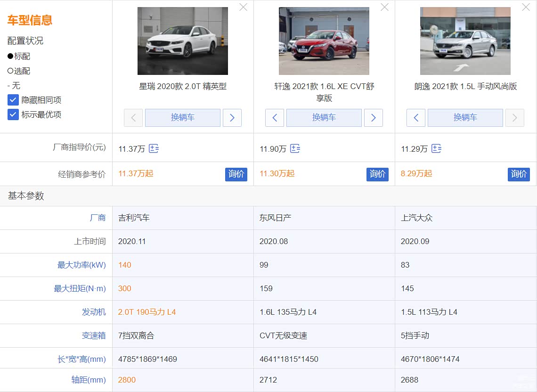Image resolution: width=537 pixels, height=392 pixels.
Task: Go to previous model for 朗逸 column
Action: pos(416,118)
